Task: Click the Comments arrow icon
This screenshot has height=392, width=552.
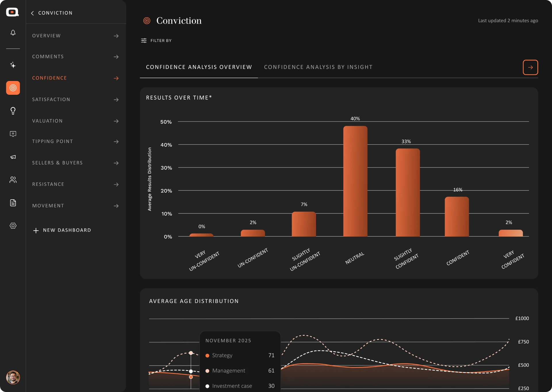Action: [116, 57]
